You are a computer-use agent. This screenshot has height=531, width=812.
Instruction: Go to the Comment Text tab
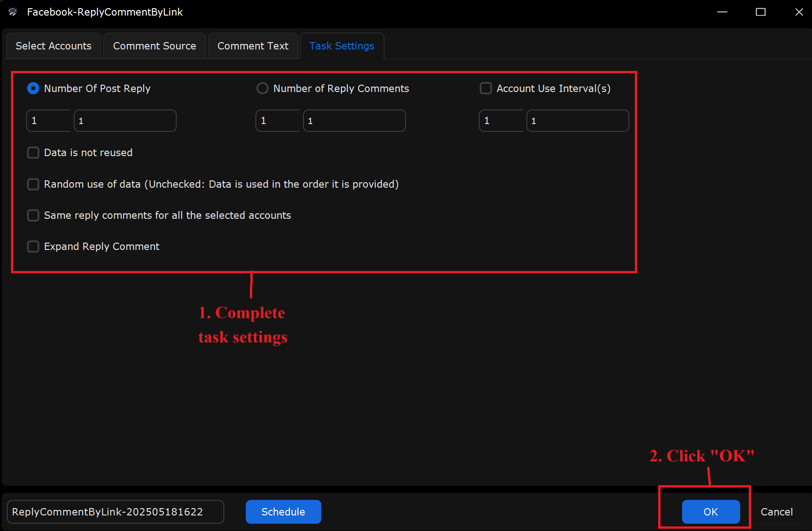pyautogui.click(x=253, y=46)
